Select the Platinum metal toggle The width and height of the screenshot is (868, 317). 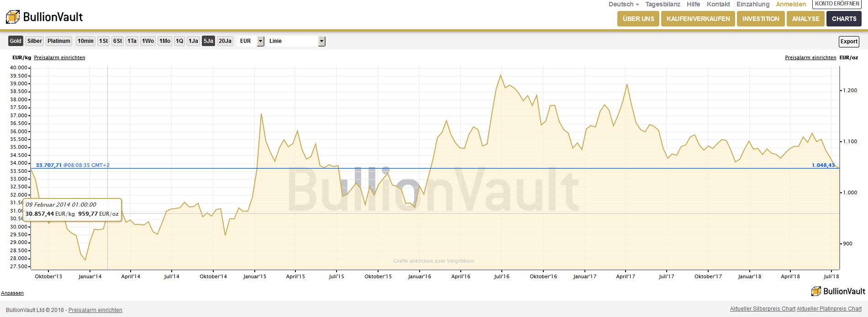click(x=59, y=41)
